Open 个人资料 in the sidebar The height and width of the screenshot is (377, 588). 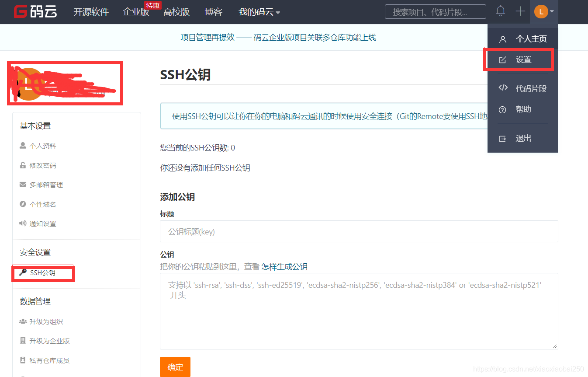(x=43, y=146)
